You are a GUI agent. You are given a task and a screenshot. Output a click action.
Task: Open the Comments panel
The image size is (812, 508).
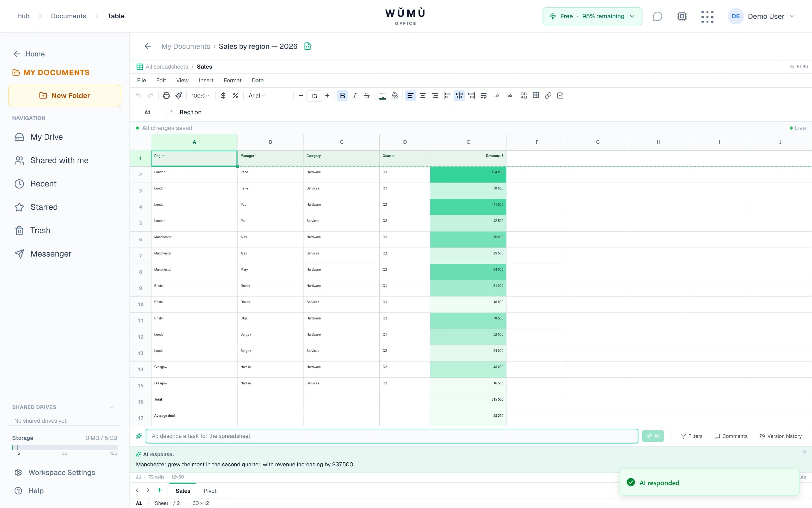pos(731,436)
